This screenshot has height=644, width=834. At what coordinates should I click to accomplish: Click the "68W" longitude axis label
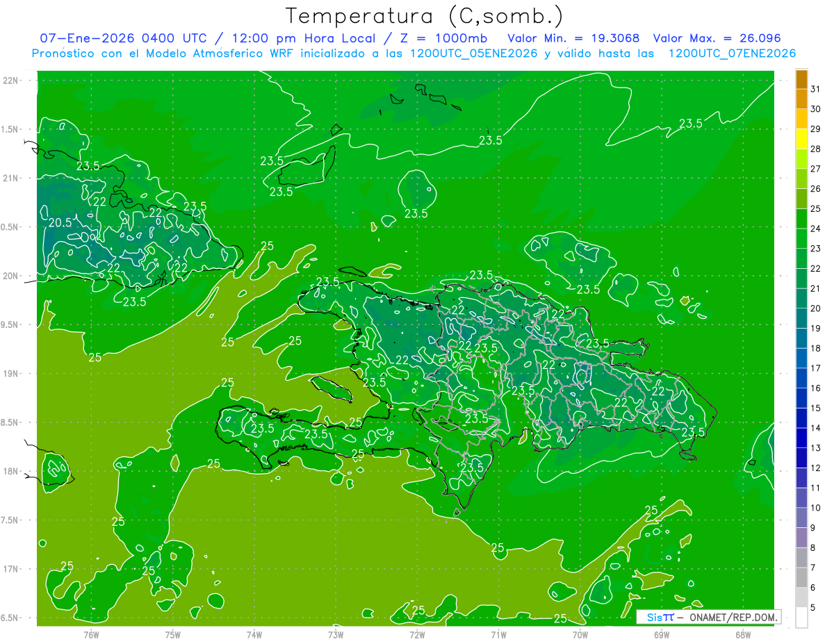pyautogui.click(x=743, y=635)
